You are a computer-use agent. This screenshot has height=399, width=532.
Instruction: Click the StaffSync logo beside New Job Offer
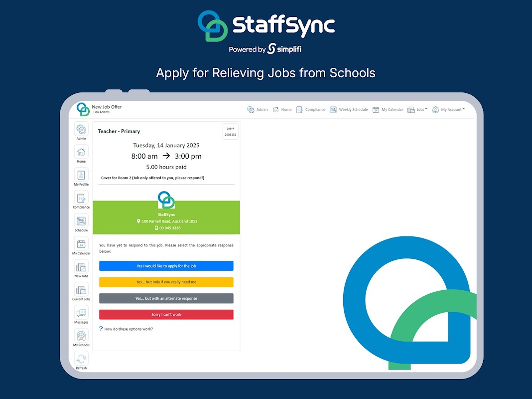point(83,109)
